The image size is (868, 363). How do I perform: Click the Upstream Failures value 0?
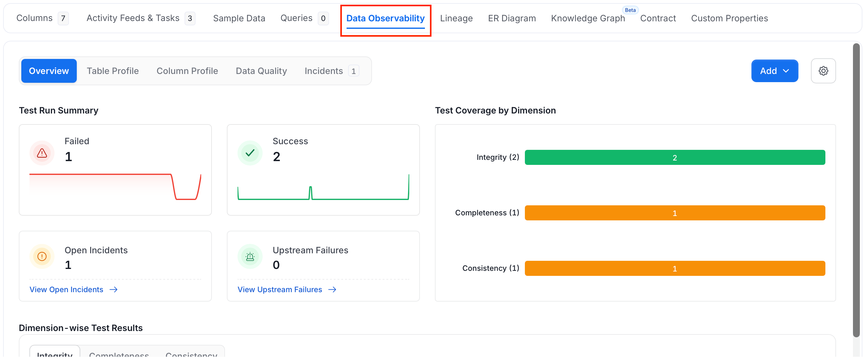[x=276, y=265]
